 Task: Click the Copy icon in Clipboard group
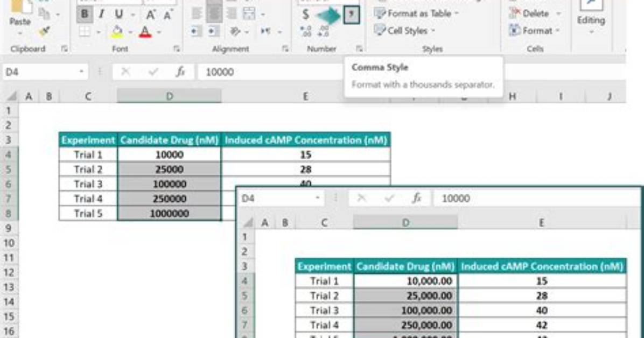point(44,13)
